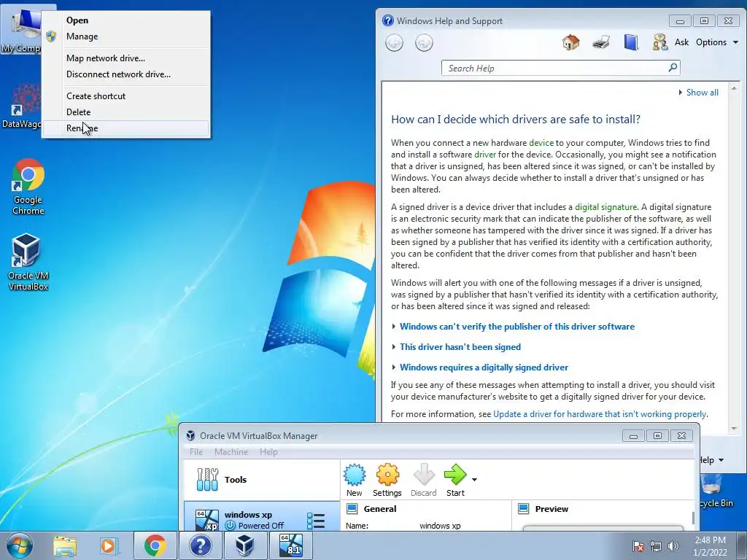Viewport: 747px width, 560px height.
Task: Click the Preview section header in VirtualBox
Action: pos(551,509)
